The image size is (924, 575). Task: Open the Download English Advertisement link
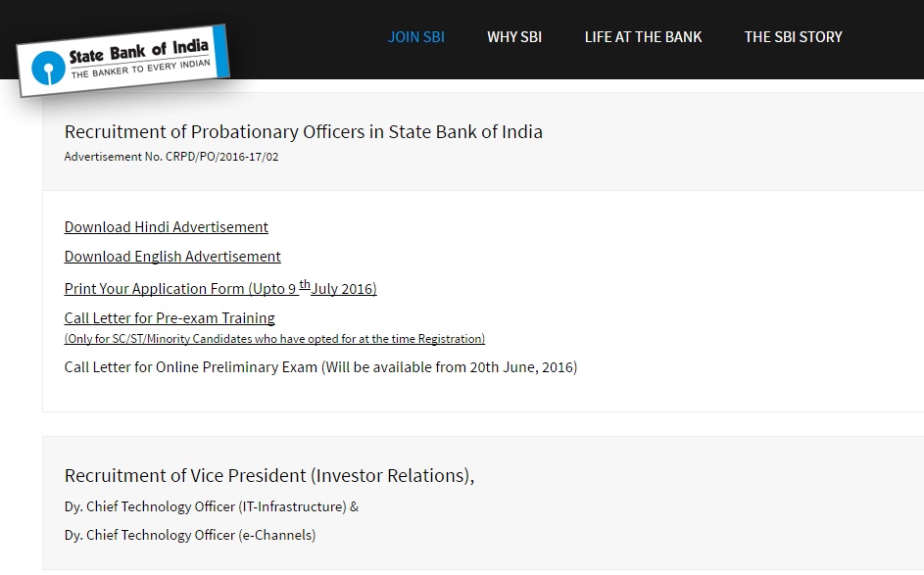[x=172, y=257]
